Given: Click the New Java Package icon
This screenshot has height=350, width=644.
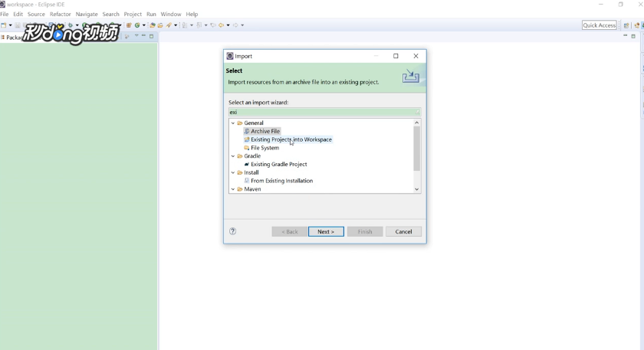Looking at the screenshot, I should pyautogui.click(x=129, y=25).
